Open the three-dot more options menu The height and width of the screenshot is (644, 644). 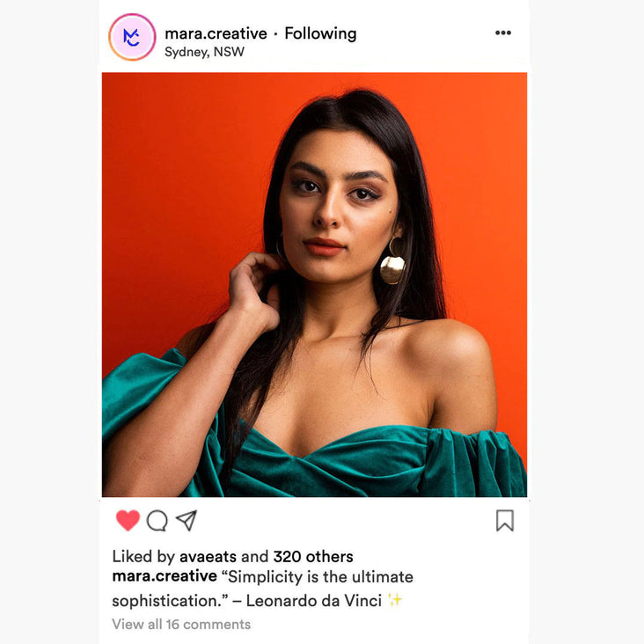click(503, 33)
